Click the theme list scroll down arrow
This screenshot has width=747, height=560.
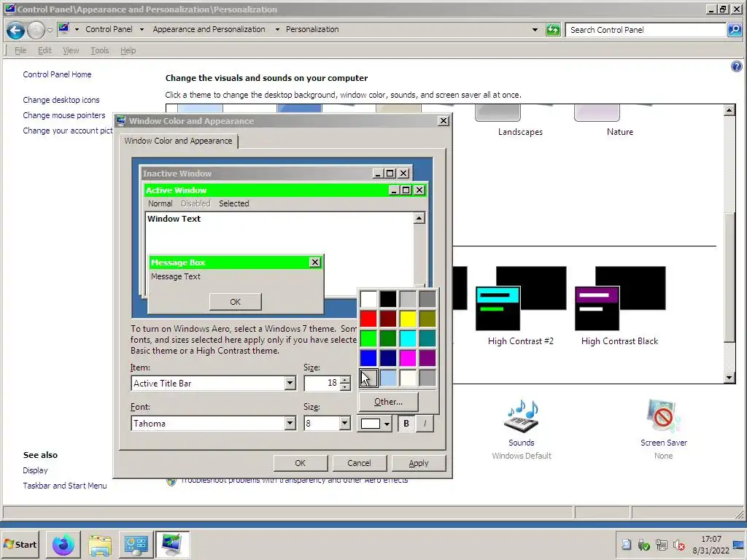(x=729, y=378)
